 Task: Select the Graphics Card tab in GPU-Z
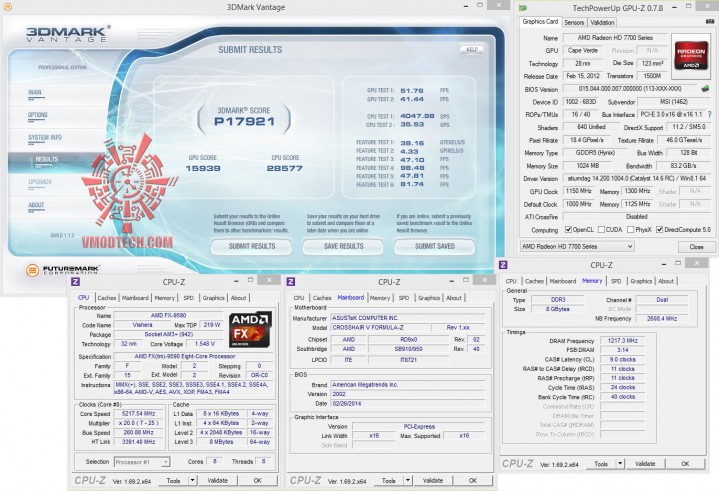click(x=540, y=22)
